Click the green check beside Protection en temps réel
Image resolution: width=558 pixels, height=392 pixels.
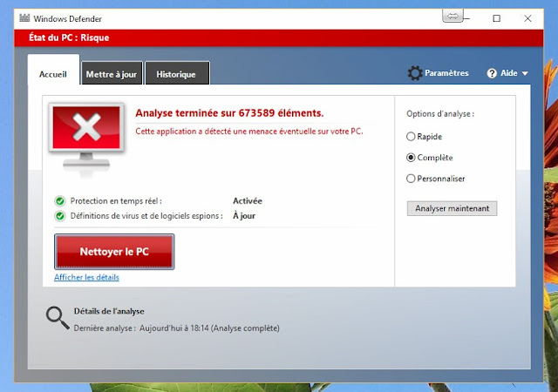60,201
